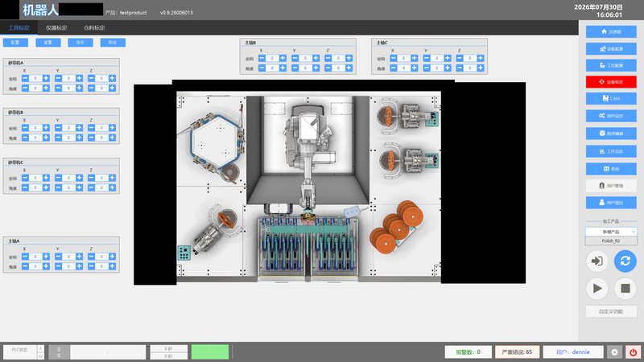Viewport: 644px width, 362px height.
Task: Open the 新增产品 product dropdown
Action: 611,232
